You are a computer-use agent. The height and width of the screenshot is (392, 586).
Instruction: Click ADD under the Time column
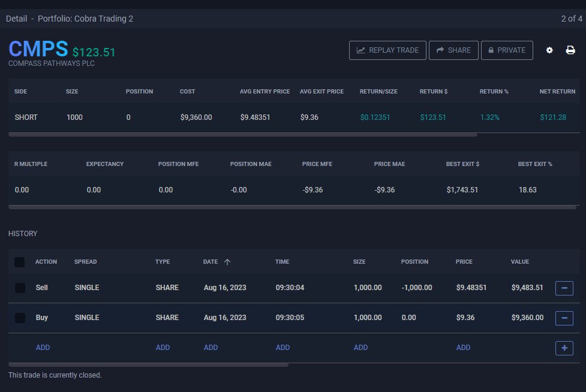tap(283, 348)
